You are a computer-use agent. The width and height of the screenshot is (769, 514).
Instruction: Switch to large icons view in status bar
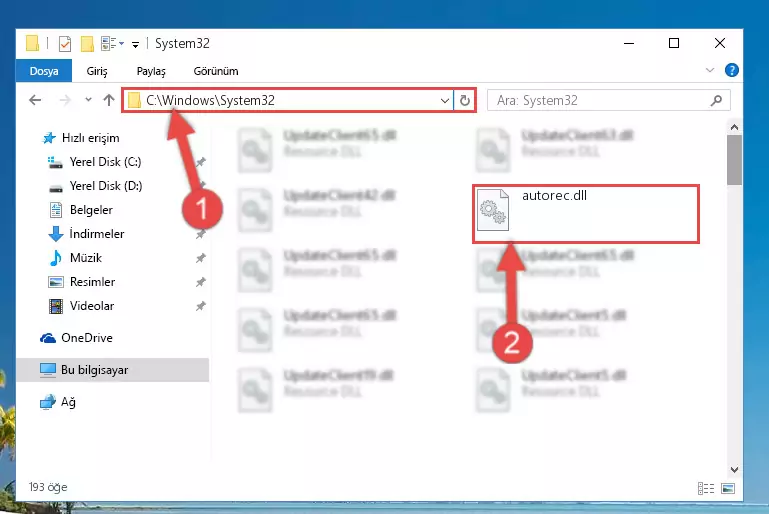click(728, 488)
